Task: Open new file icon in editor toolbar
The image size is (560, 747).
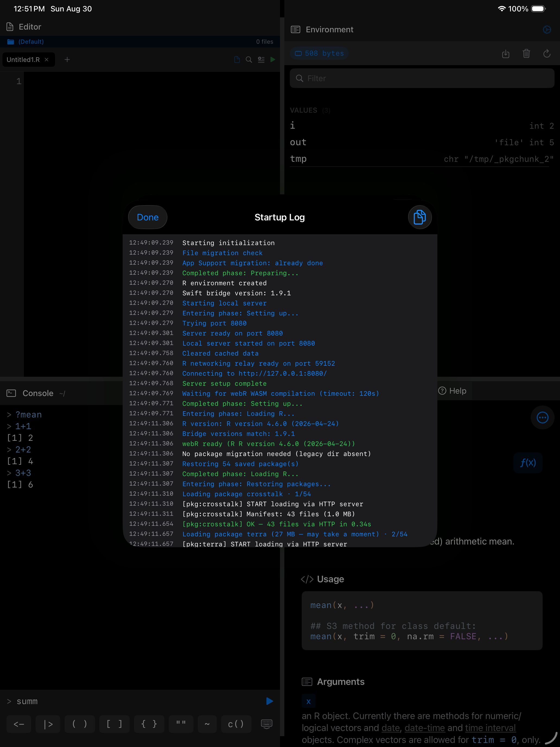Action: coord(237,59)
